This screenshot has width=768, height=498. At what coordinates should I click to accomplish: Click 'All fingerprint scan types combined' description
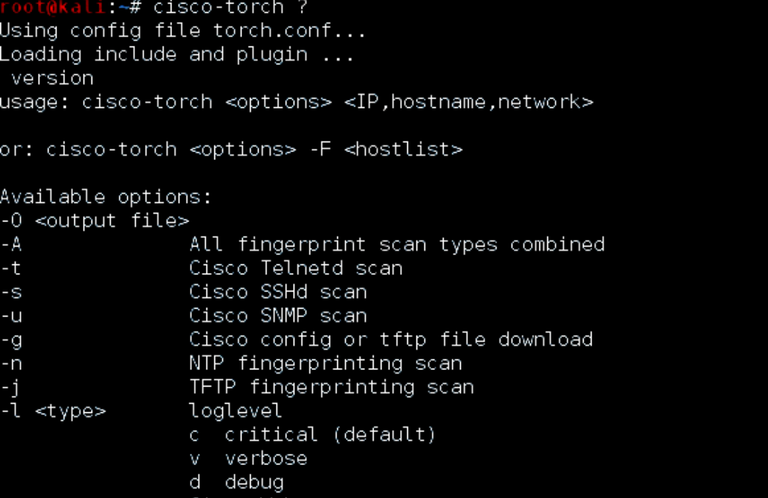coord(397,244)
